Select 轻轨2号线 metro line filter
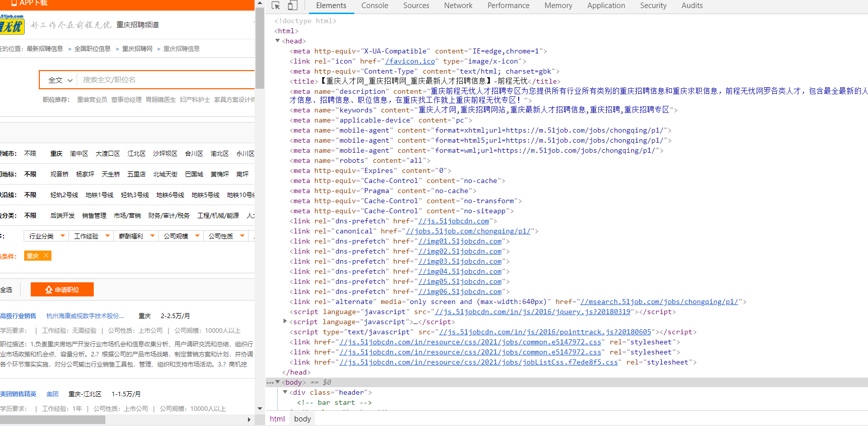 tap(64, 195)
